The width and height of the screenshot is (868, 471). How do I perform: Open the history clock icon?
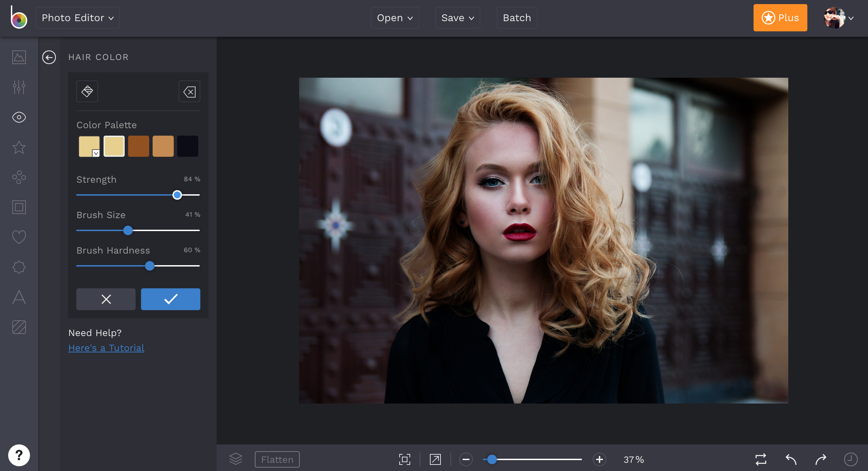851,459
